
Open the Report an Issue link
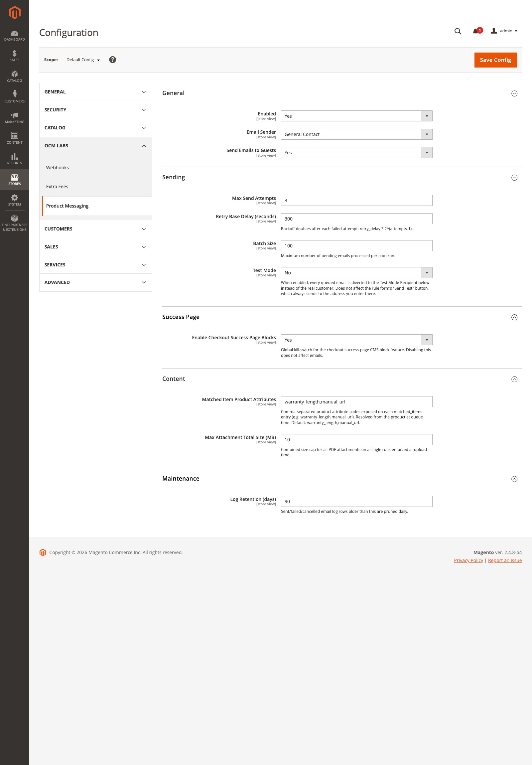click(505, 560)
